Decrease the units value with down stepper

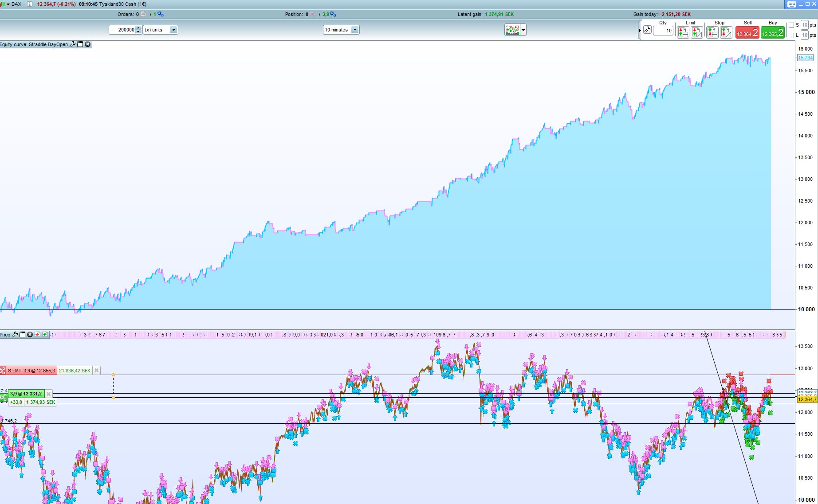coord(138,32)
